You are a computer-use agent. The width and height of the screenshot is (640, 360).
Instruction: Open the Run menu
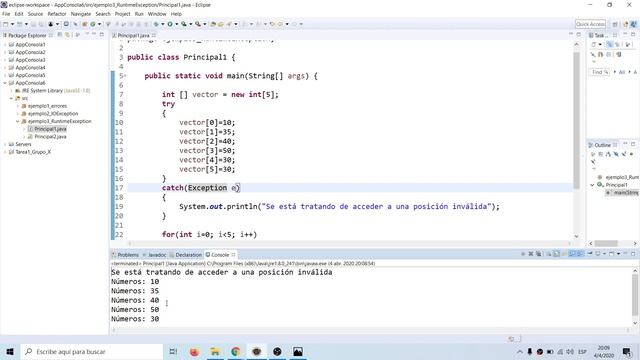139,14
